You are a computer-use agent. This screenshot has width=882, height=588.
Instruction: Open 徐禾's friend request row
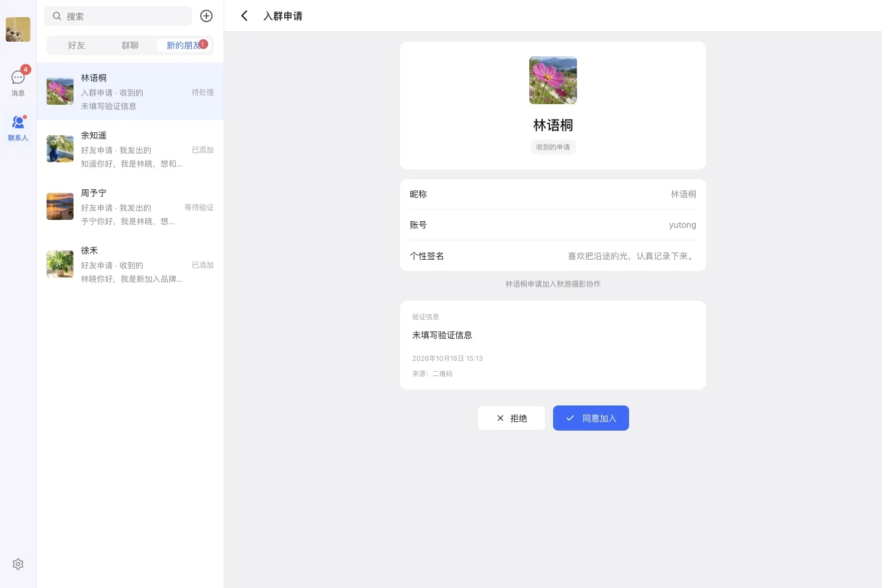coord(130,264)
